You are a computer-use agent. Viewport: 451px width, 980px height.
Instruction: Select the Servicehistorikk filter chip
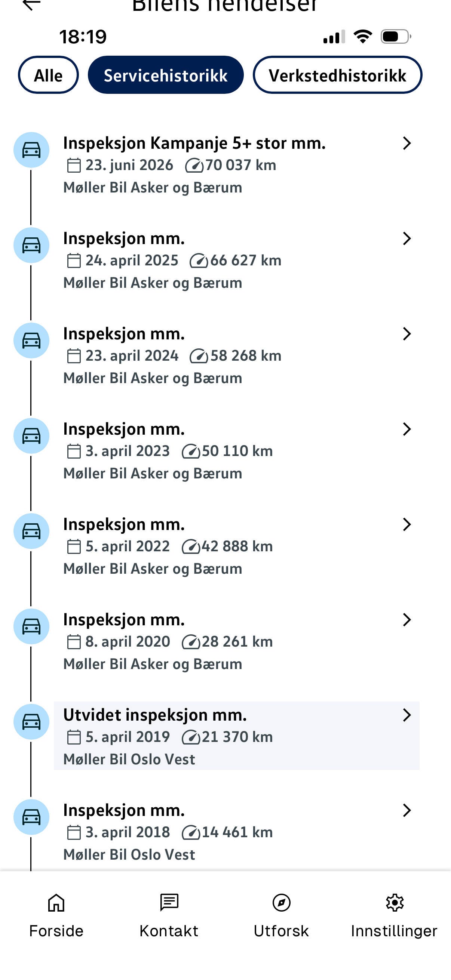[x=166, y=75]
